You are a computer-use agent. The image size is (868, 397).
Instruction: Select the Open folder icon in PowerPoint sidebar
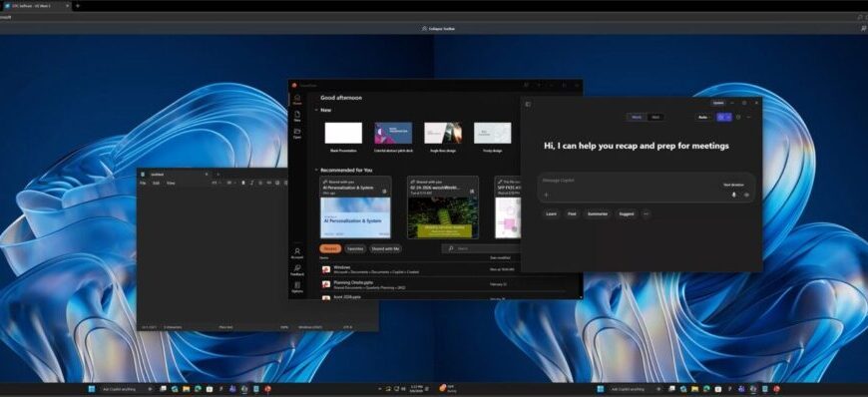tap(297, 133)
